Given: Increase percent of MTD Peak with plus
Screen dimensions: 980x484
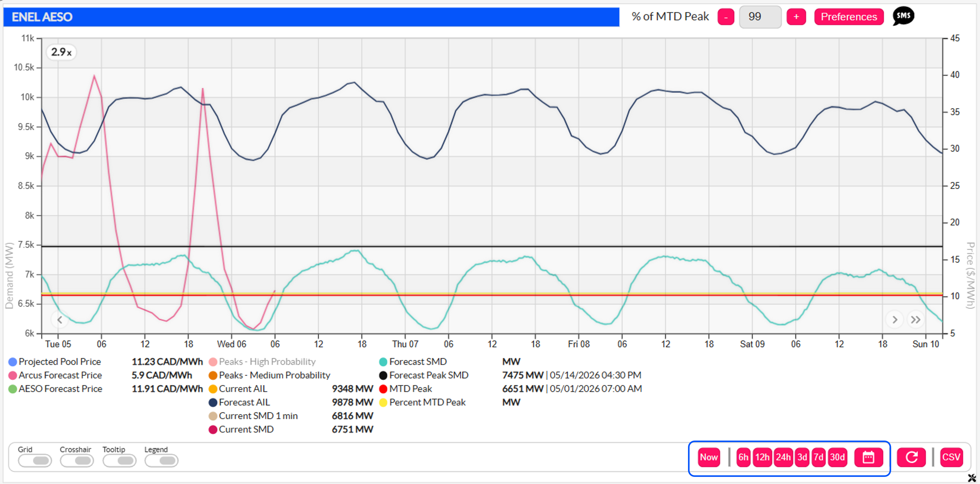Looking at the screenshot, I should click(796, 17).
